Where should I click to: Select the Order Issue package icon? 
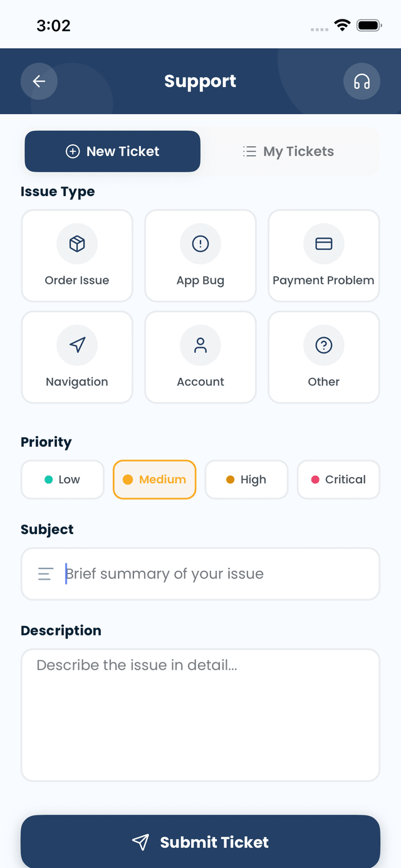point(77,244)
